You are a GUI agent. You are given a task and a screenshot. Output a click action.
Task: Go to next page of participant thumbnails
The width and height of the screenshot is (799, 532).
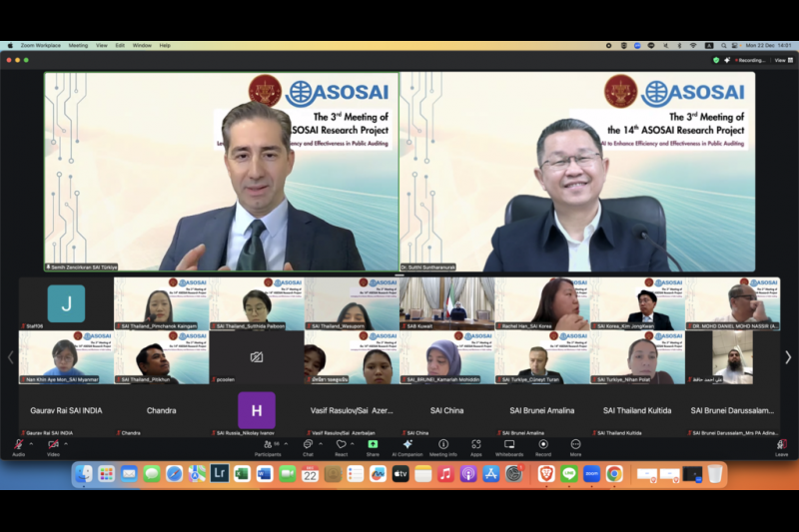tap(787, 357)
